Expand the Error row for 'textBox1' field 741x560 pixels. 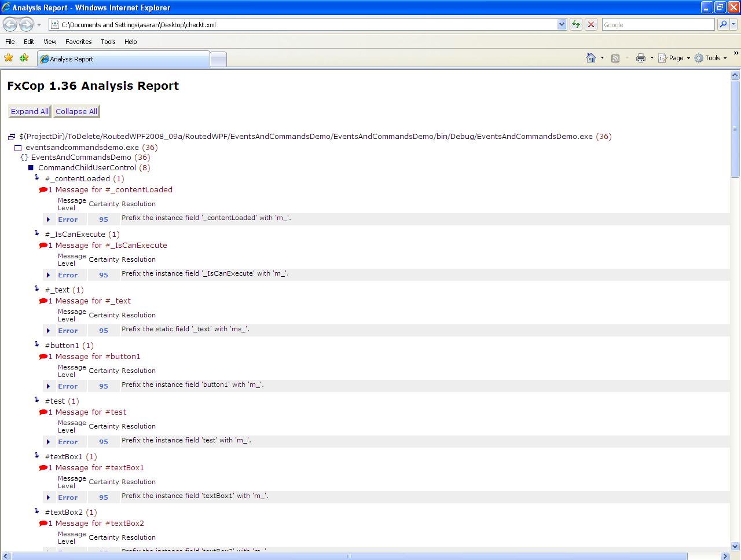[49, 497]
